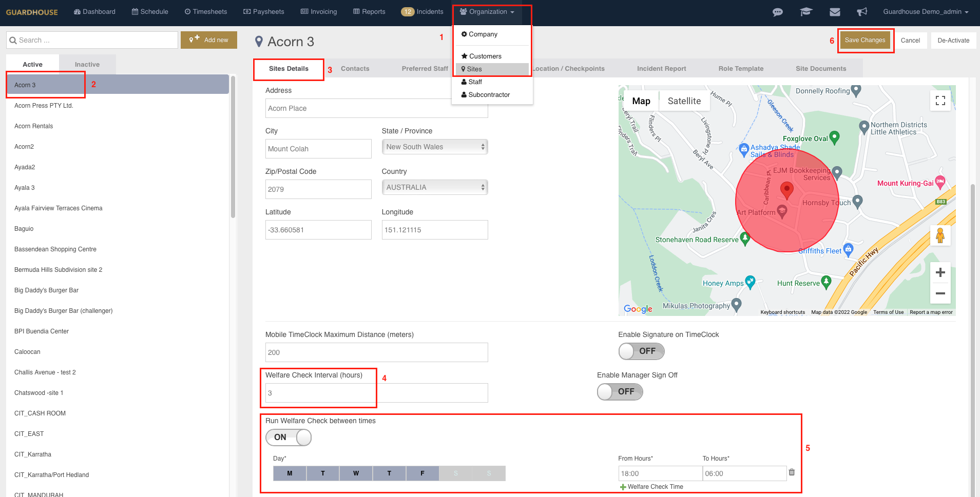Toggle Enable Signature on TimeClock switch
This screenshot has height=497, width=980.
point(641,351)
